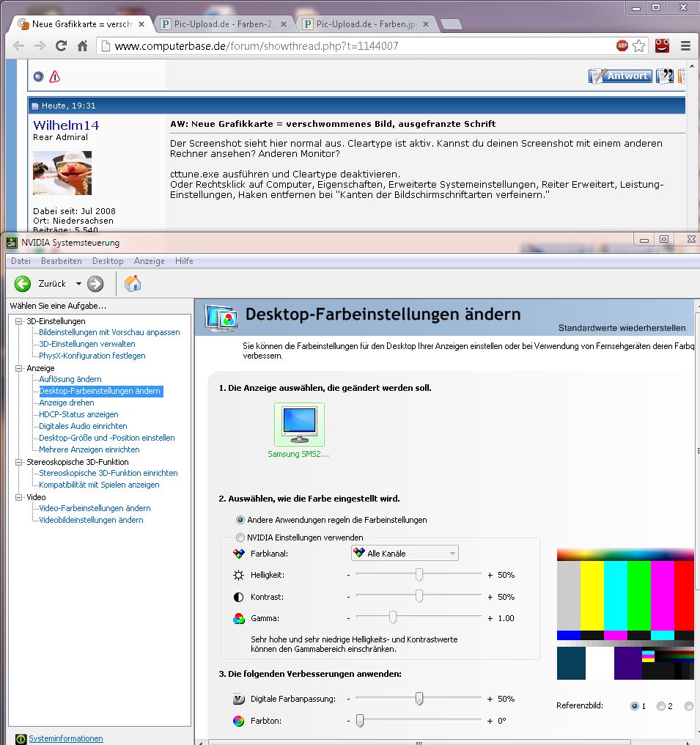
Task: Click the Farbton color wheel icon
Action: point(238,722)
